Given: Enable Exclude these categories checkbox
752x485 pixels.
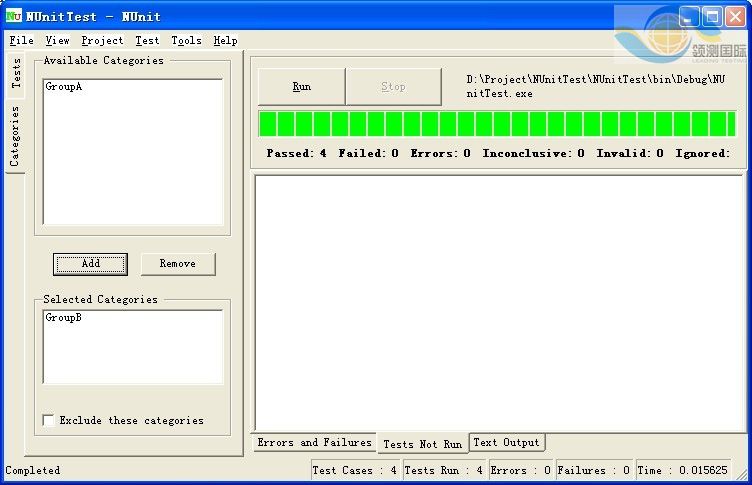Looking at the screenshot, I should (x=48, y=420).
